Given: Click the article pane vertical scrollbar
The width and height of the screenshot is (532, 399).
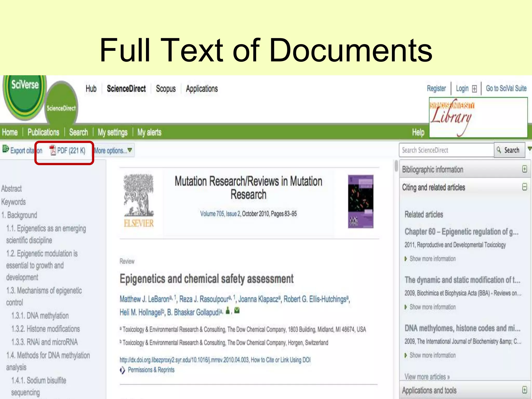Looking at the screenshot, I should point(396,166).
